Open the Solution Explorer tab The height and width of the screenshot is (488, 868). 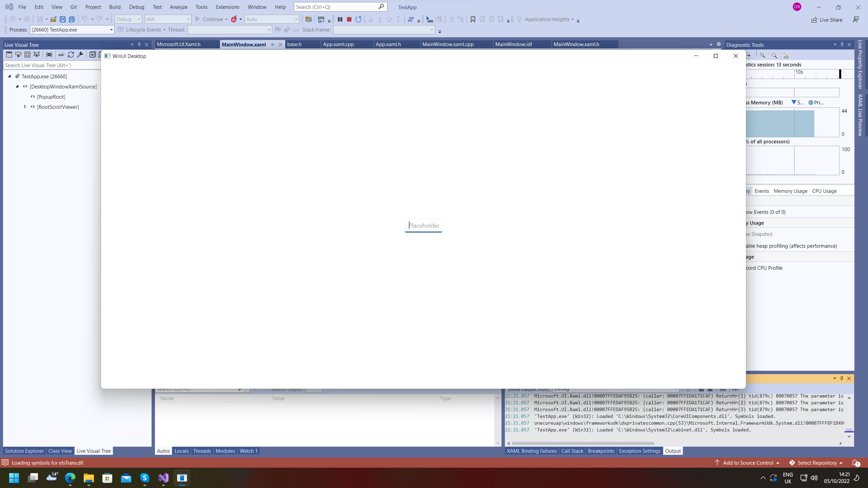pyautogui.click(x=24, y=451)
